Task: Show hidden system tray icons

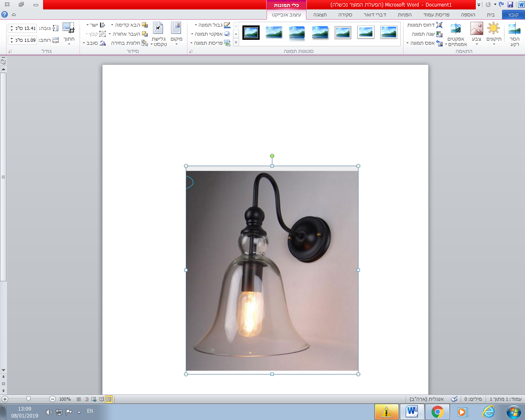Action: (x=79, y=412)
